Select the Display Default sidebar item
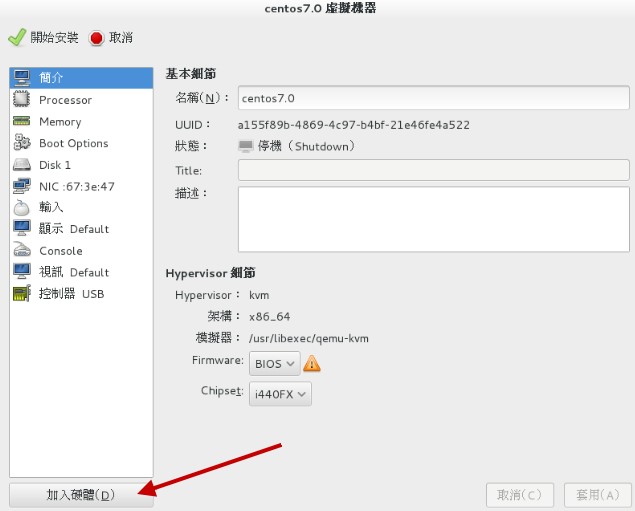Screen dimensions: 635x511 tap(72, 229)
